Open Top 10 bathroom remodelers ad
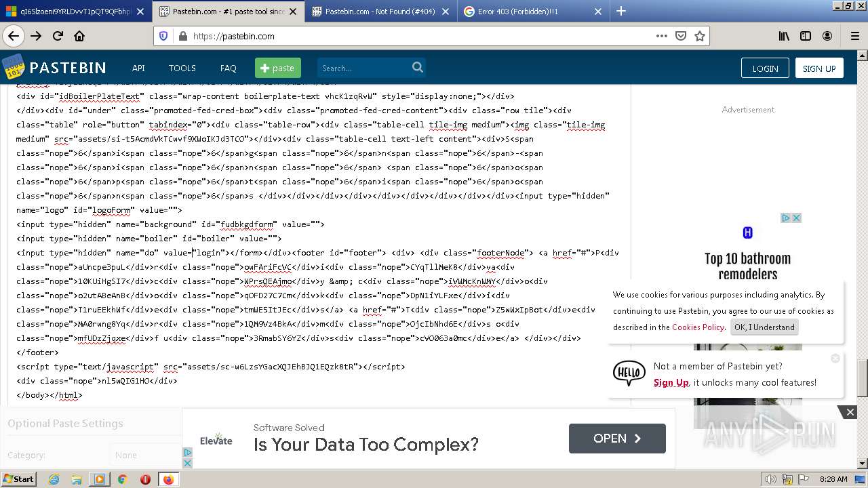The height and width of the screenshot is (488, 868). pyautogui.click(x=747, y=266)
